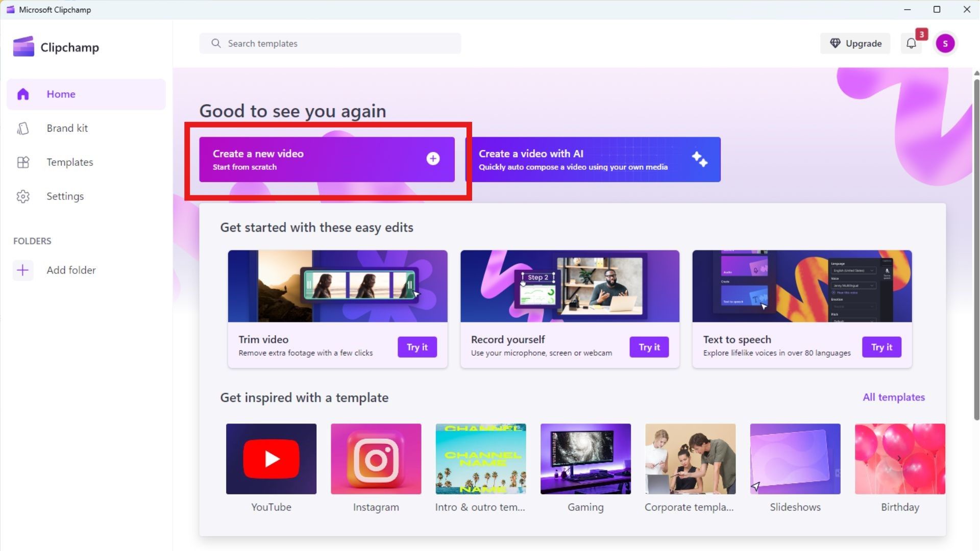Click the Trim video preview image
Image resolution: width=980 pixels, height=551 pixels.
click(x=338, y=286)
